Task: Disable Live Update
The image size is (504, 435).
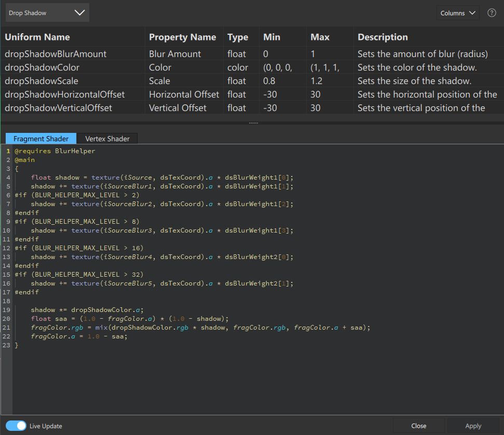Action: point(16,425)
